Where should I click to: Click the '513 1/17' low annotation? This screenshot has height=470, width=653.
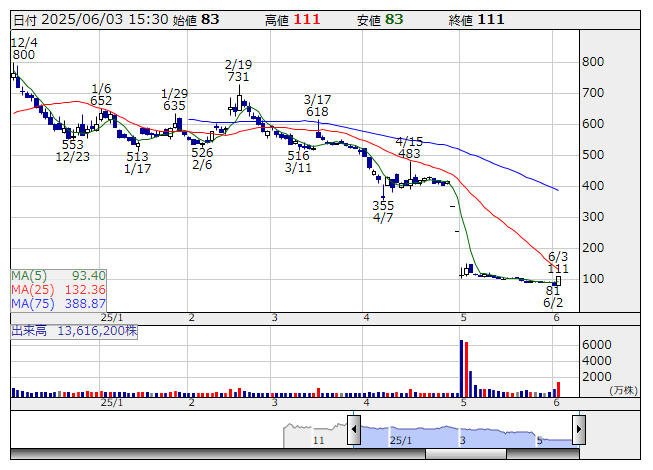point(137,162)
